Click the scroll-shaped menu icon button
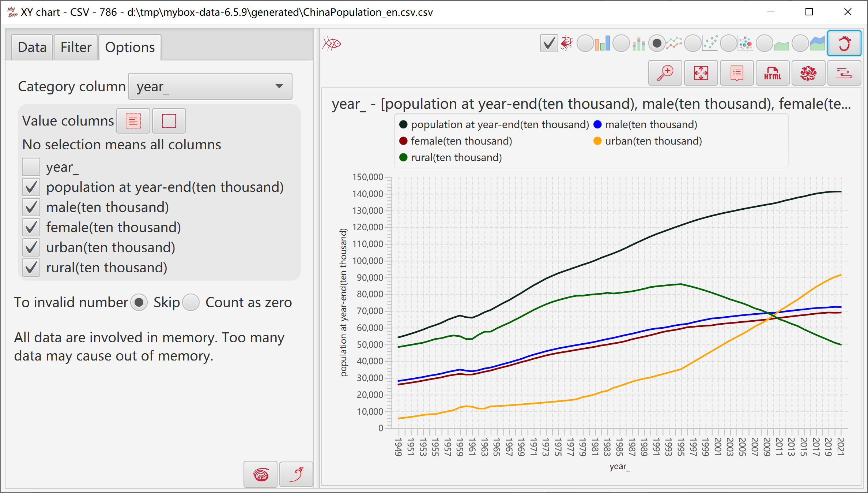Image resolution: width=868 pixels, height=493 pixels. [844, 73]
